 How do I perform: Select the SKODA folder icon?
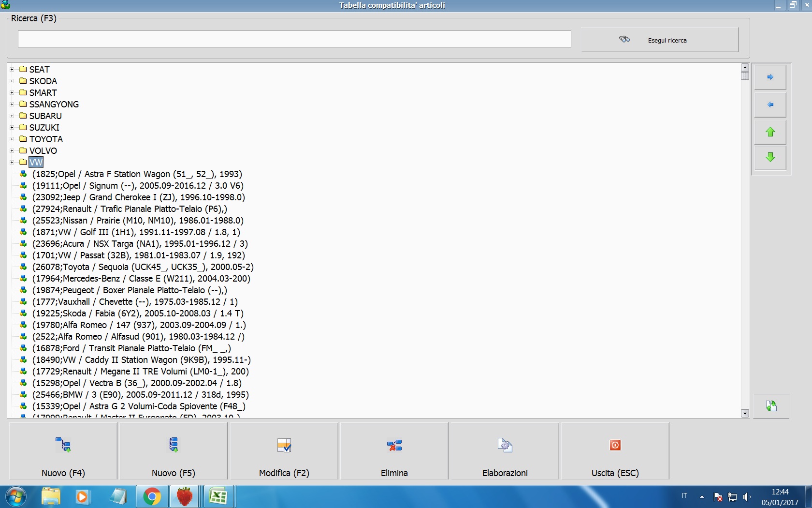point(23,81)
